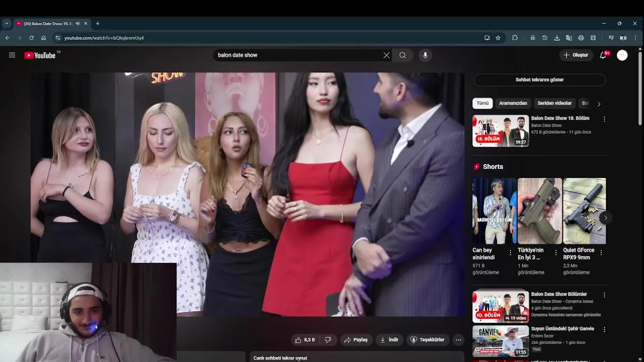The height and width of the screenshot is (362, 644).
Task: Click Canlı sohbeti tekrar oynat
Action: (x=280, y=358)
